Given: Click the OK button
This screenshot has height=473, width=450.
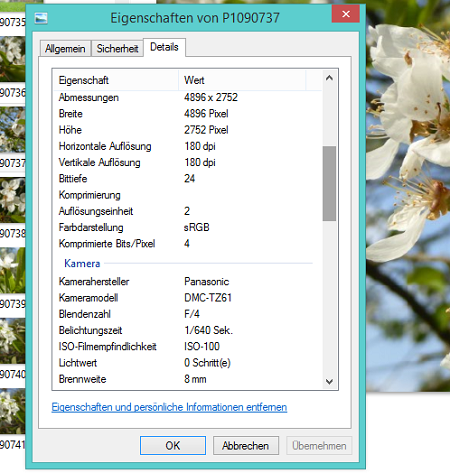Looking at the screenshot, I should [173, 445].
